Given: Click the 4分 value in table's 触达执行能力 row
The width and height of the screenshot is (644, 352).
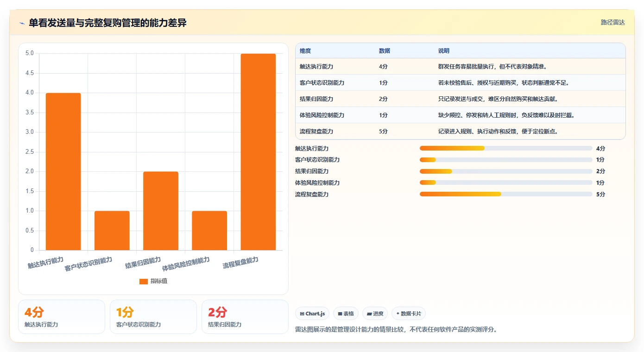Looking at the screenshot, I should pos(383,67).
